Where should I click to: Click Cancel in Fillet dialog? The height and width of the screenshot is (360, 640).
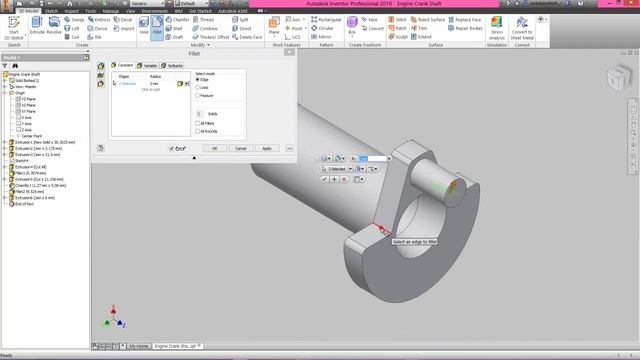(240, 148)
